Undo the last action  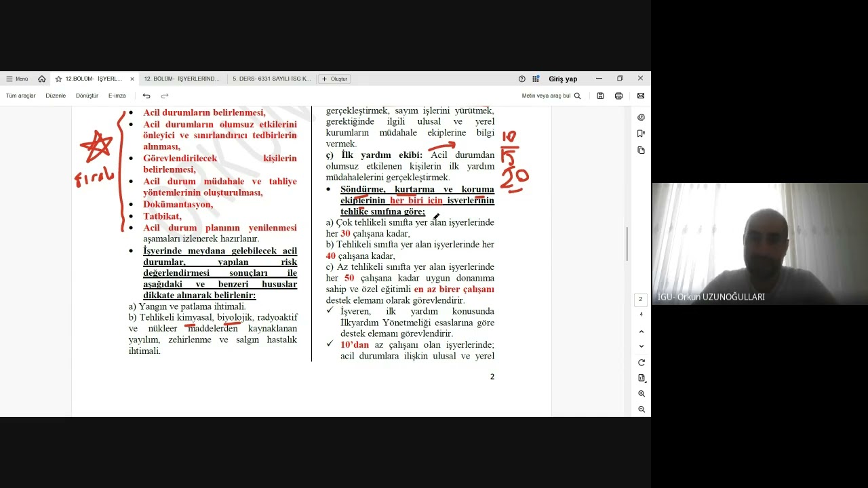[x=146, y=96]
